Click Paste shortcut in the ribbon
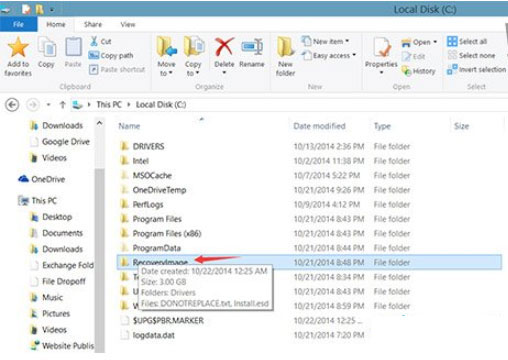The height and width of the screenshot is (360, 508). tap(117, 69)
